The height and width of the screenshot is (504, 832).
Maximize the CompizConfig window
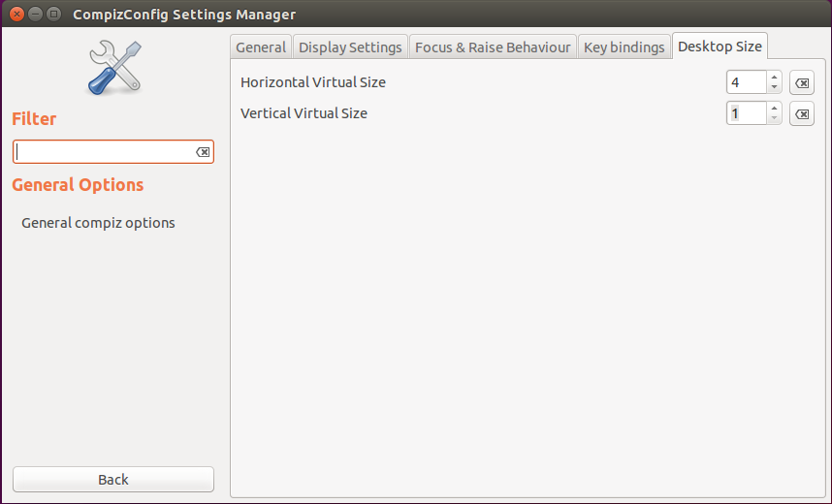coord(52,15)
